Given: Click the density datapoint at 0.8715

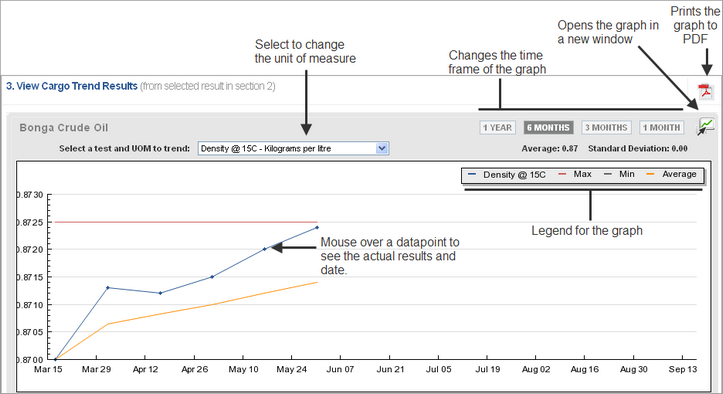Looking at the screenshot, I should point(212,277).
